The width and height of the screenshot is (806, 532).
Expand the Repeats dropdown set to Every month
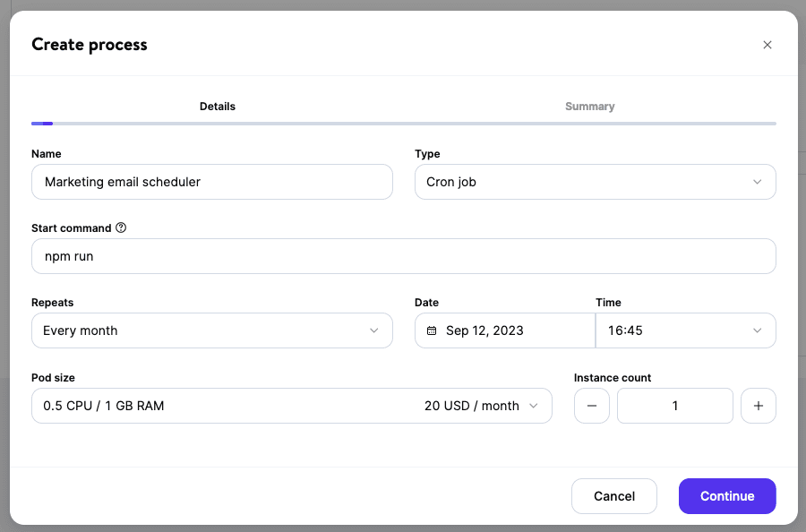211,330
